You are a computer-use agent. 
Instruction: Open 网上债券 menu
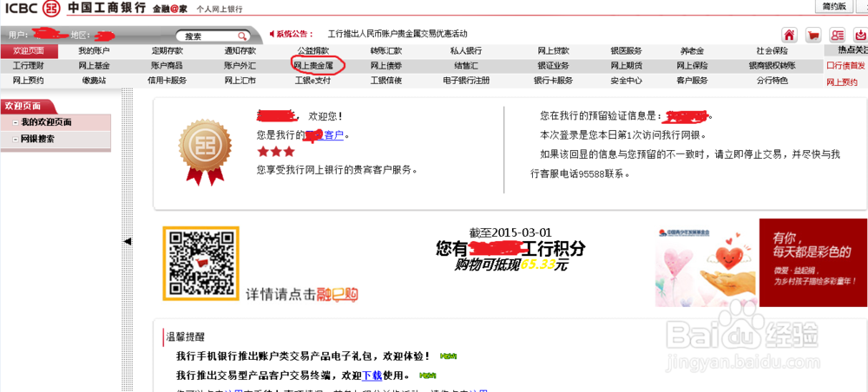point(386,66)
